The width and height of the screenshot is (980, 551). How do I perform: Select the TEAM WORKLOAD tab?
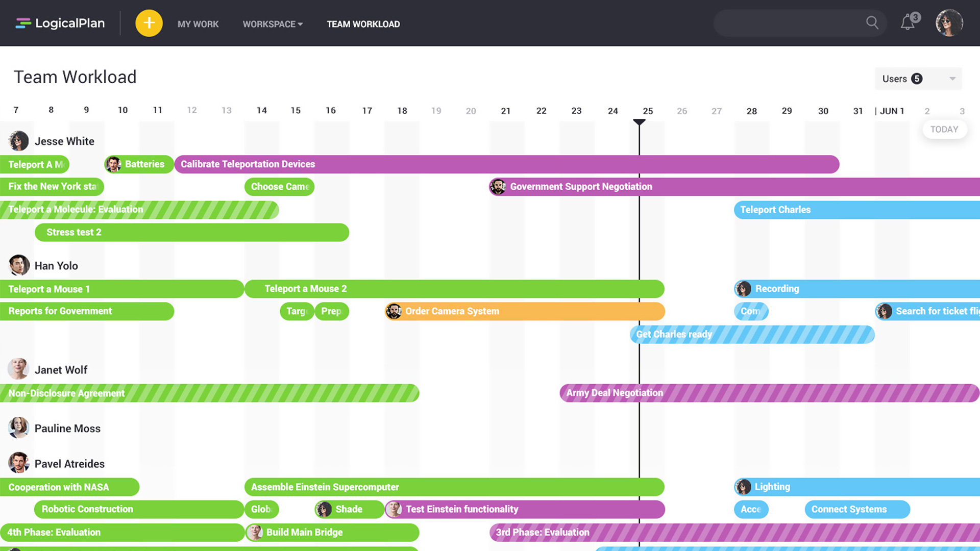(363, 24)
